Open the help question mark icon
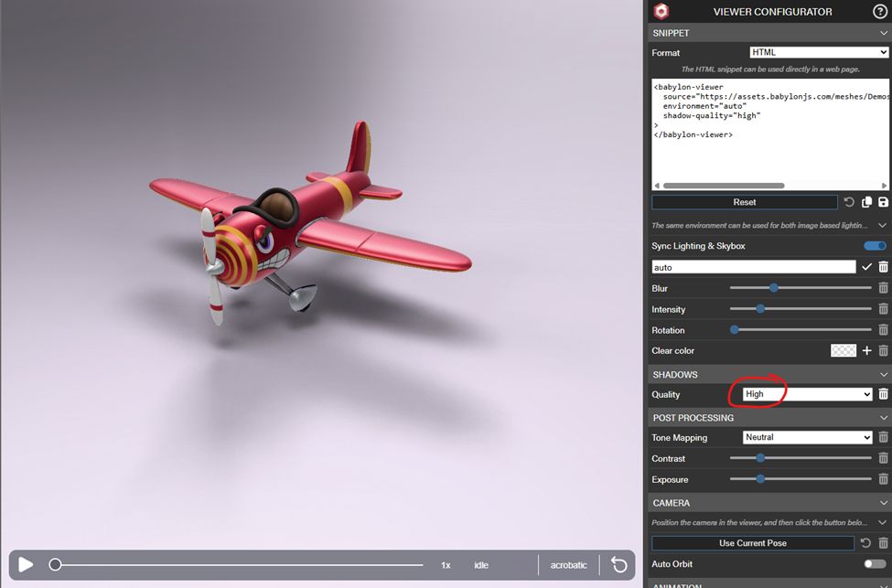This screenshot has height=588, width=892. [x=879, y=11]
